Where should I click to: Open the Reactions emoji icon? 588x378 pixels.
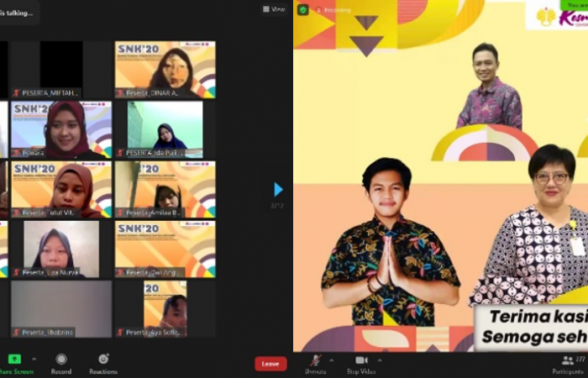[103, 359]
